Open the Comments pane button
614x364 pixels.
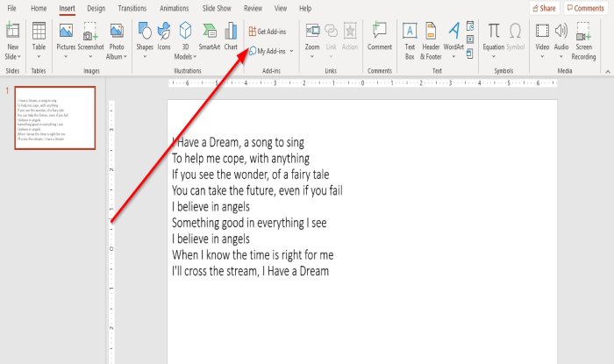pos(586,8)
